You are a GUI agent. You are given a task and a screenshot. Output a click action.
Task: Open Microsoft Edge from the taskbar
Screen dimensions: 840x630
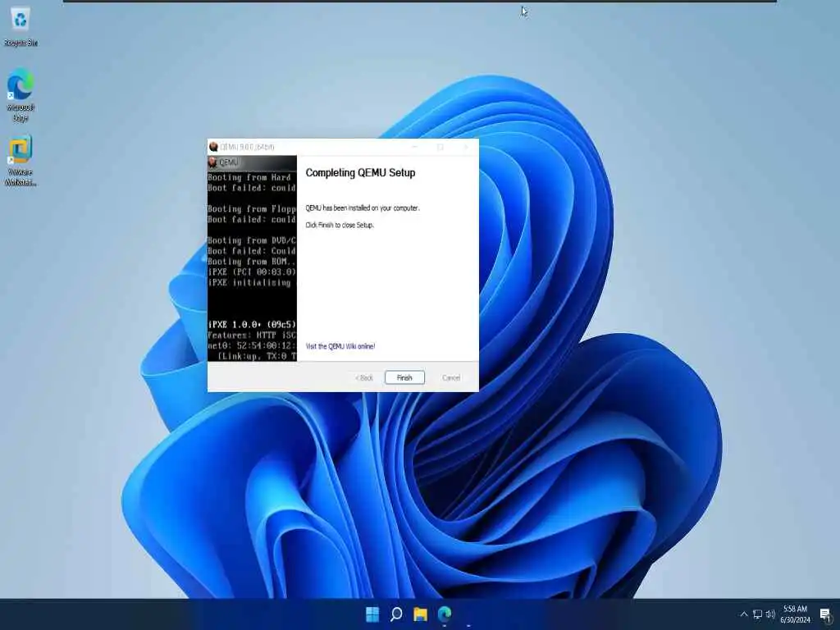[x=445, y=614]
